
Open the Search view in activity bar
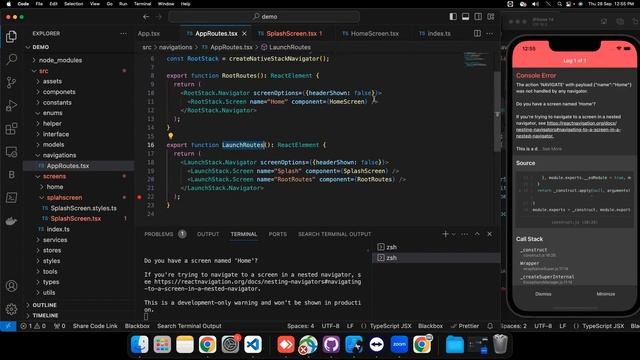(x=11, y=60)
